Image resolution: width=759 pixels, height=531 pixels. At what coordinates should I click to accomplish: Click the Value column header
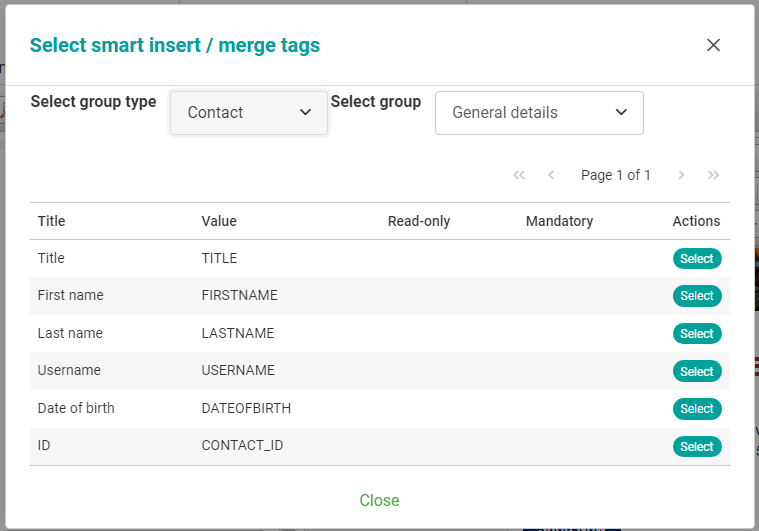219,221
